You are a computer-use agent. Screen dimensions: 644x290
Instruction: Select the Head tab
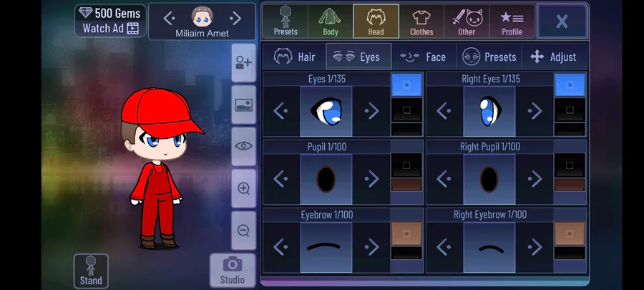(376, 21)
